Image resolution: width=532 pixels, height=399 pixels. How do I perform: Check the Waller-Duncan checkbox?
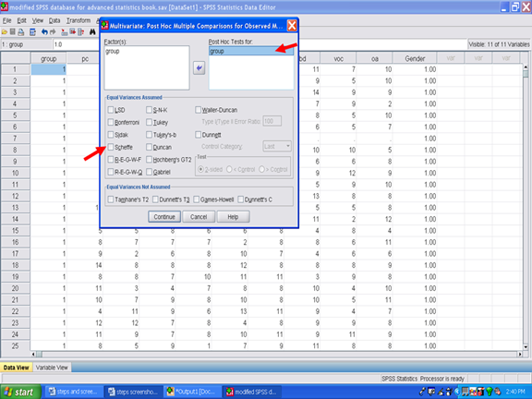point(199,110)
